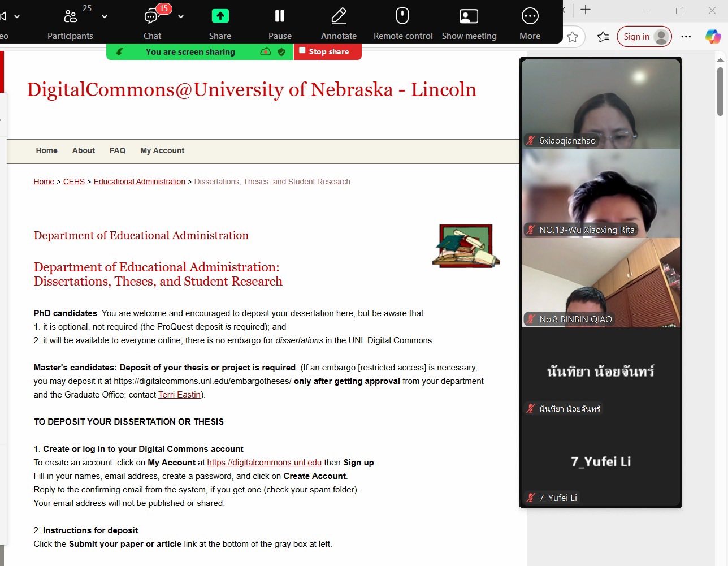
Task: Click muted mic icon for นันทิยา น้อยจันทร์
Action: point(531,409)
